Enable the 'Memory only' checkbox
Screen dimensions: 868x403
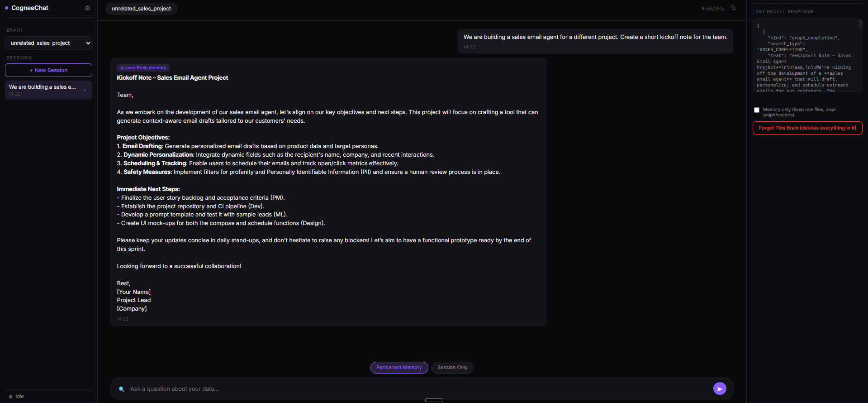click(757, 110)
